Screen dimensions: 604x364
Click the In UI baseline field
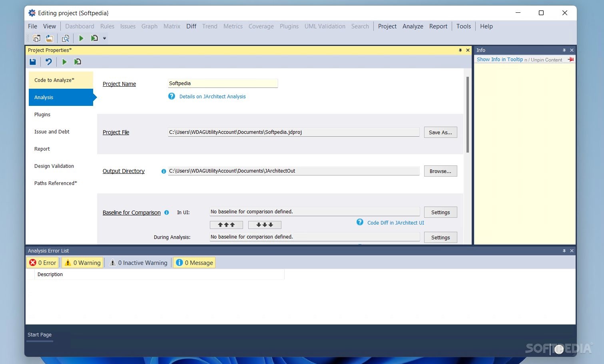(315, 212)
